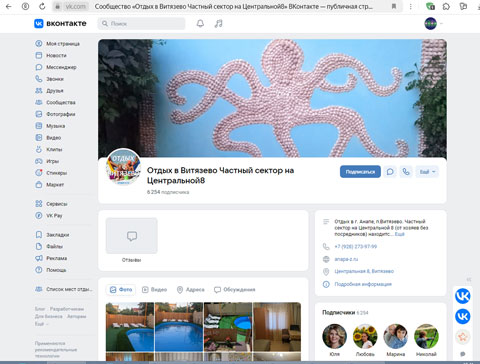This screenshot has height=364, width=480.
Task: Open Help question icon in sidebar
Action: tap(39, 270)
